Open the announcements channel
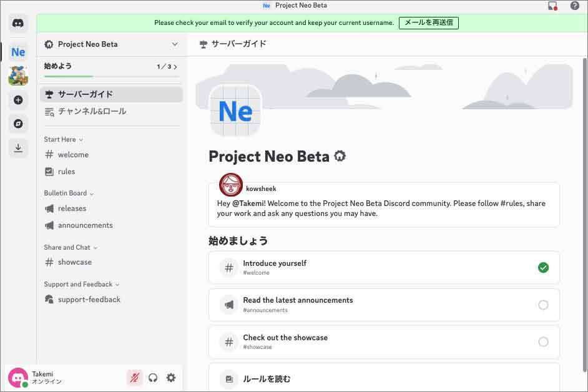588x392 pixels. (85, 225)
